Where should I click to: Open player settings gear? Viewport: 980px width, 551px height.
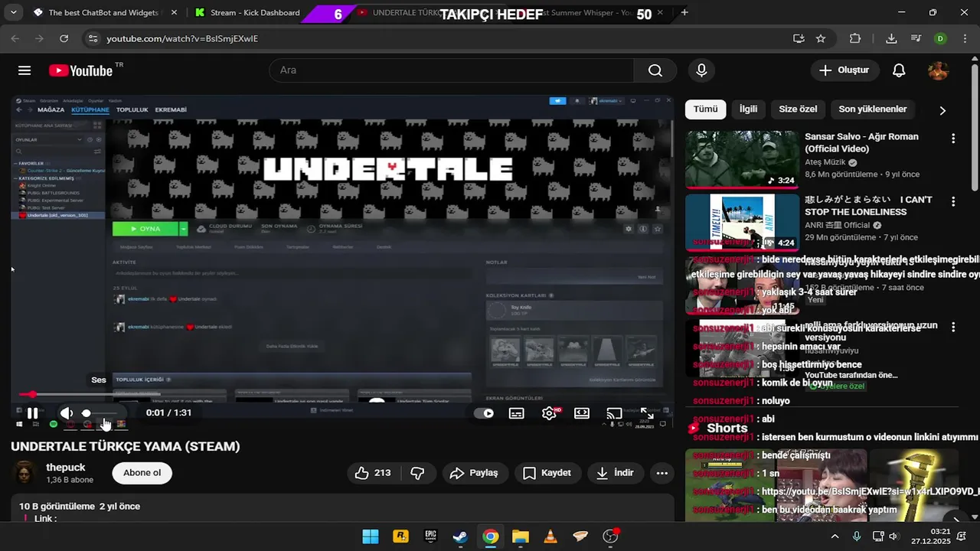pos(550,413)
